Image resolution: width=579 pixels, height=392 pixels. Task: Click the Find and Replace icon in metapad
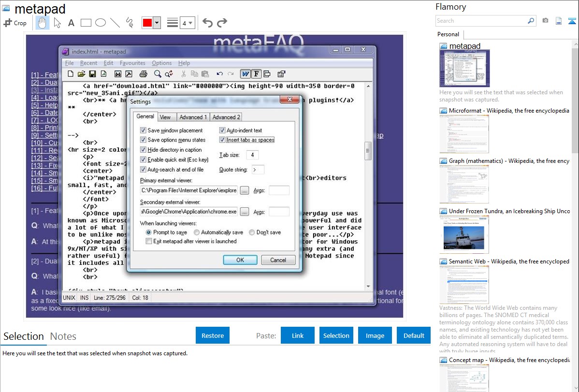tap(169, 74)
